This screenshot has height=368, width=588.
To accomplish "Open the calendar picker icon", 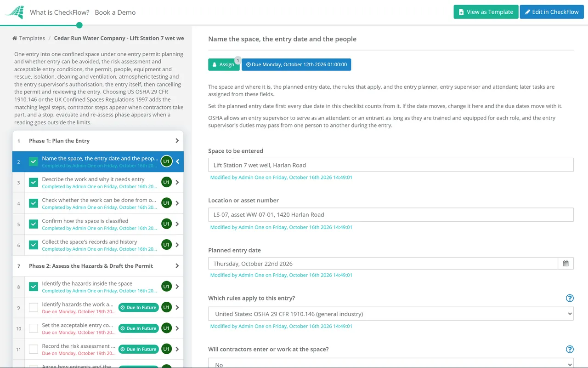I will click(x=565, y=264).
